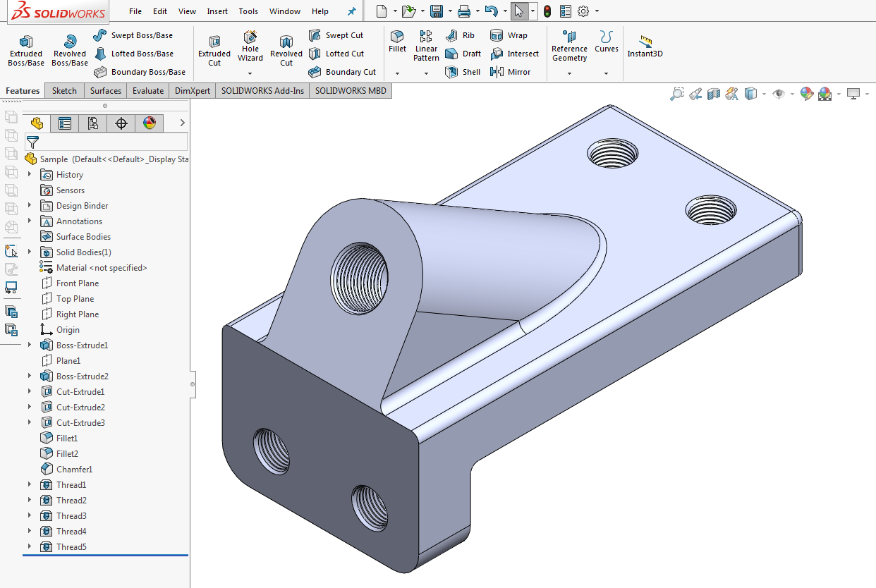
Task: Select the Mirror tool
Action: coord(510,72)
